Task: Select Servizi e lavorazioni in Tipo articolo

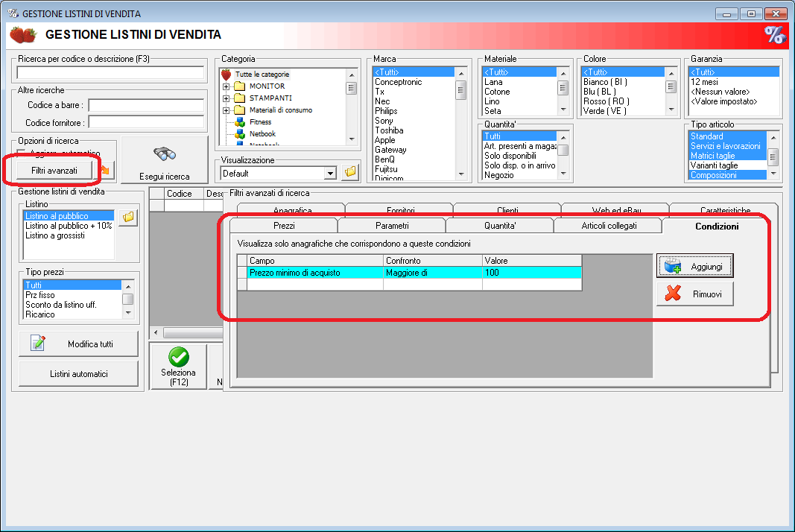Action: point(725,145)
